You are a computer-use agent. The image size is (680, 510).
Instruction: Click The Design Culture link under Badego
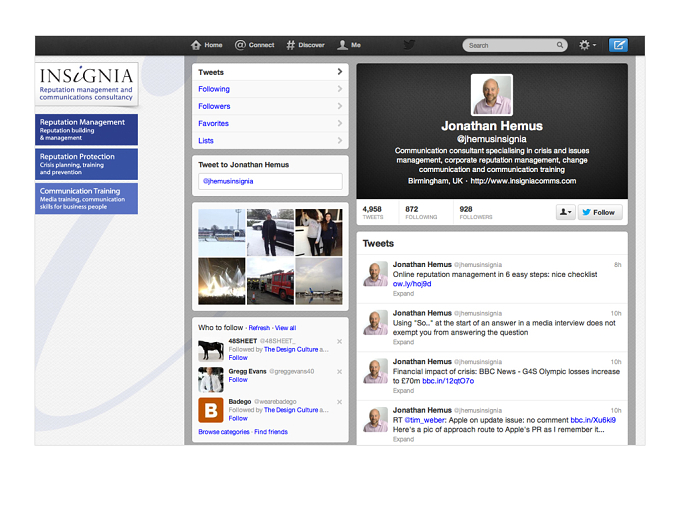(291, 410)
